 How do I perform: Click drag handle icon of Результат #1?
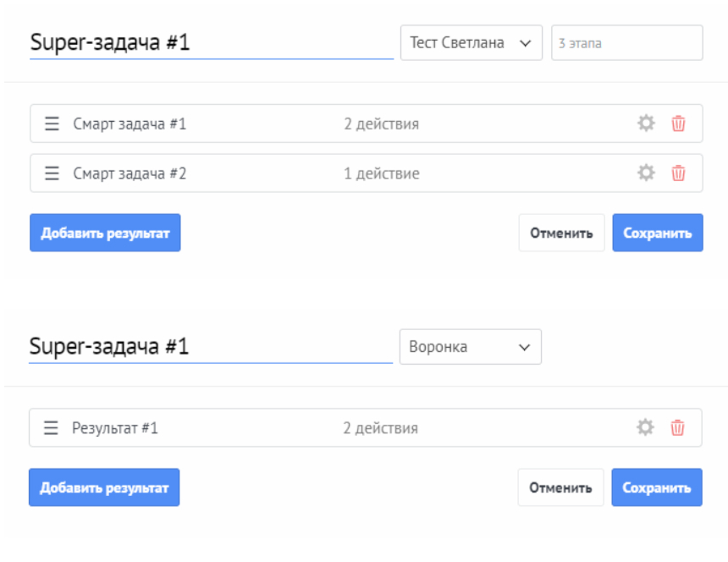[x=51, y=427]
